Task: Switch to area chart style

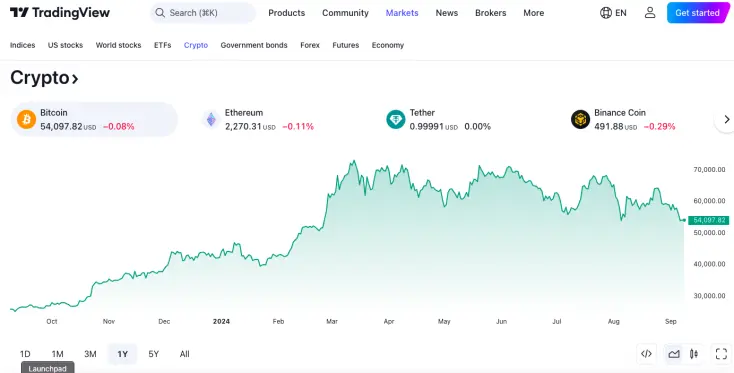Action: [674, 354]
